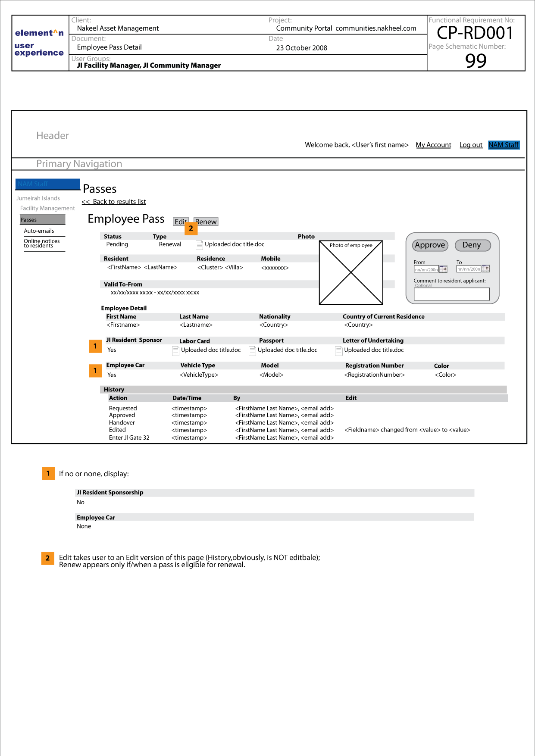The height and width of the screenshot is (756, 535).
Task: Open the Passport document icon
Action: [x=252, y=351]
